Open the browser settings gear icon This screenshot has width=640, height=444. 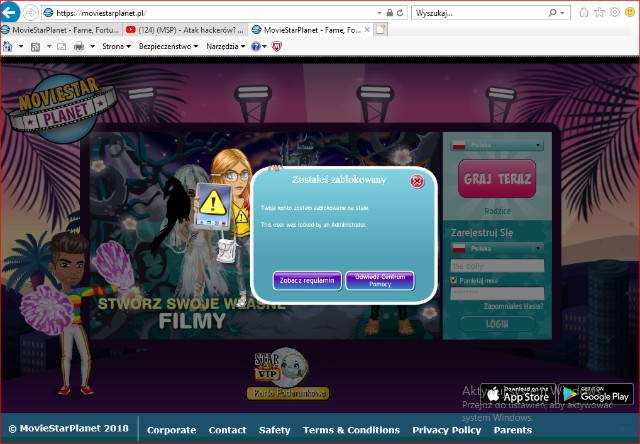pos(629,13)
